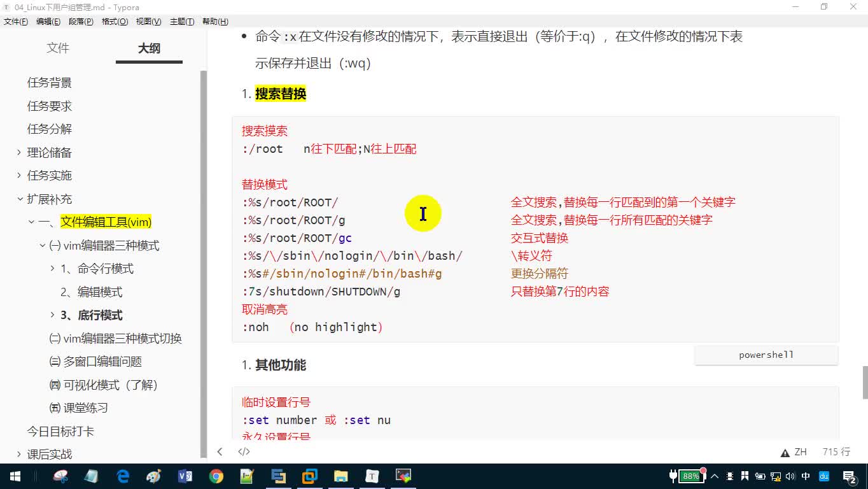Open the VMware taskbar icon
The height and width of the screenshot is (489, 868).
pos(310,476)
